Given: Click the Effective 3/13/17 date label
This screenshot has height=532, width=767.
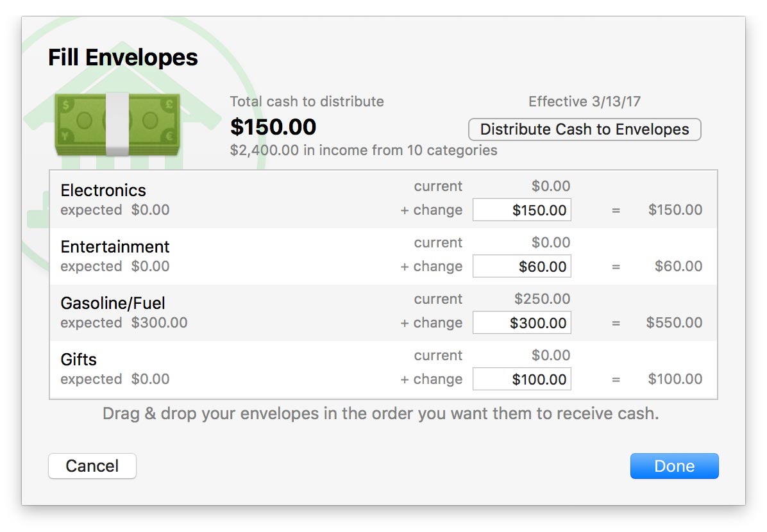Looking at the screenshot, I should (x=584, y=101).
